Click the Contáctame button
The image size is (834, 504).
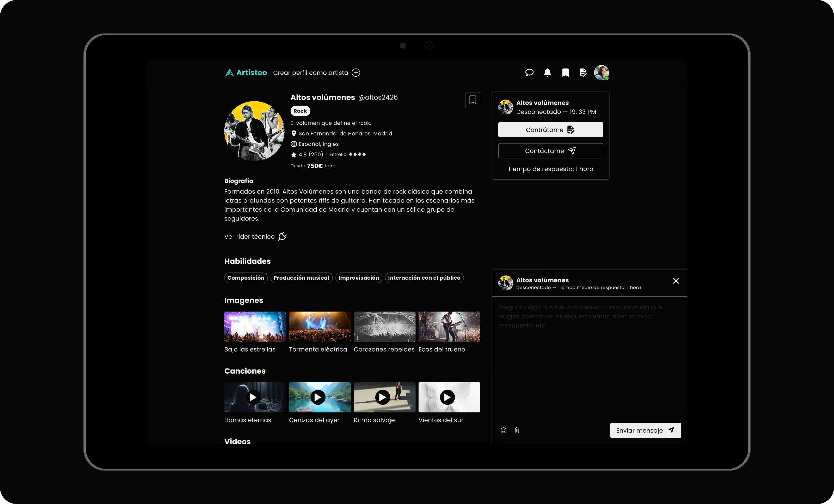pos(550,151)
